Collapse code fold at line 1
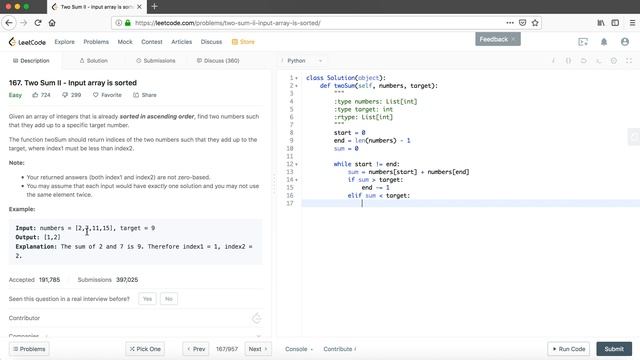 click(296, 78)
